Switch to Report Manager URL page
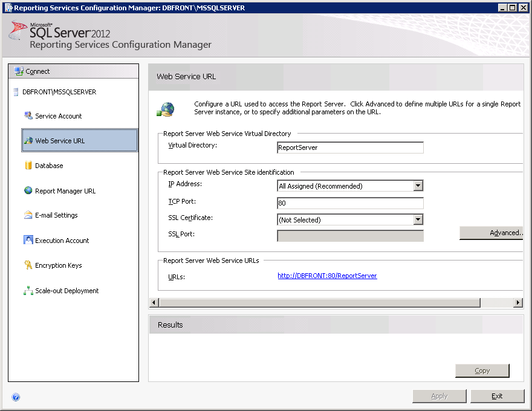Viewport: 532px width, 411px height. pos(65,191)
